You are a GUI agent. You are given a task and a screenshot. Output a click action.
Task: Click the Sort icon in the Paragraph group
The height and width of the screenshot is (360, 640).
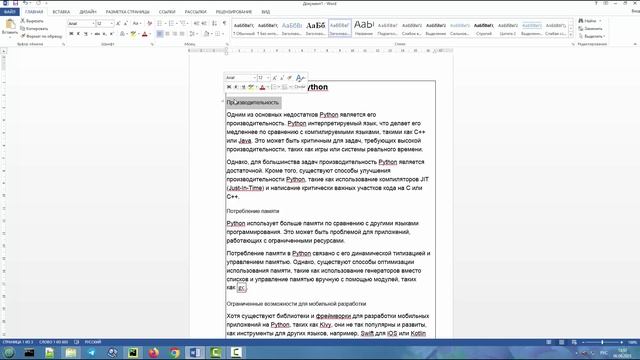(215, 23)
